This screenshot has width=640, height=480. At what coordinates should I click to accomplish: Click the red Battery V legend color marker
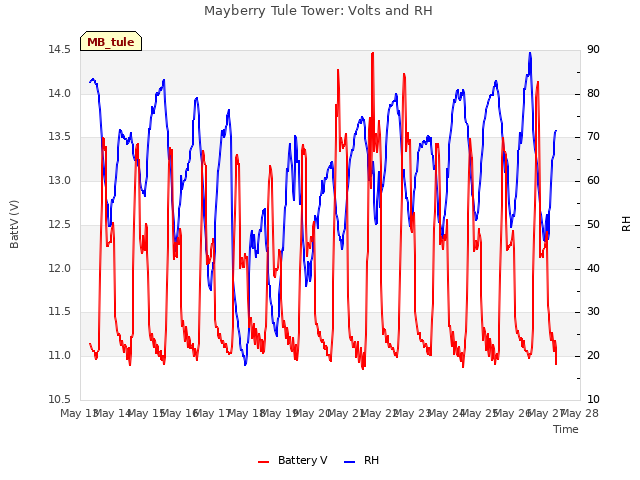tap(264, 462)
